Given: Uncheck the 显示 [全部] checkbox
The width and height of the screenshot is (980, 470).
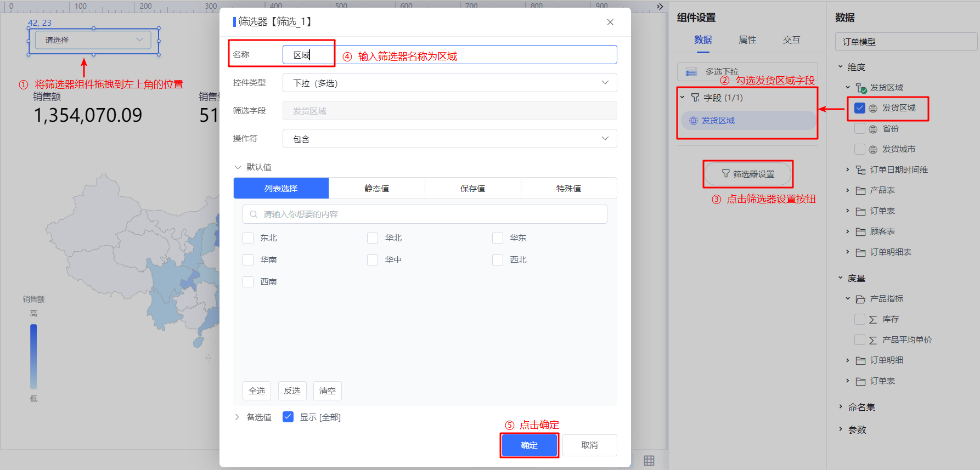Looking at the screenshot, I should point(288,417).
